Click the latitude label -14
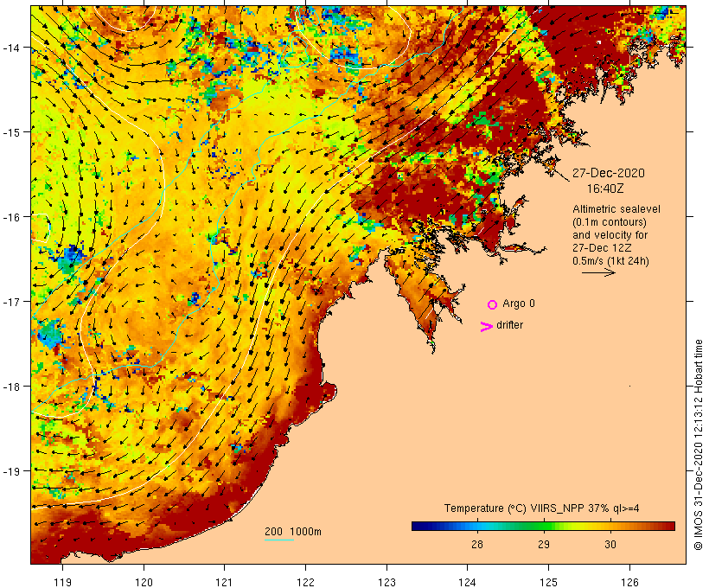 [x=10, y=47]
